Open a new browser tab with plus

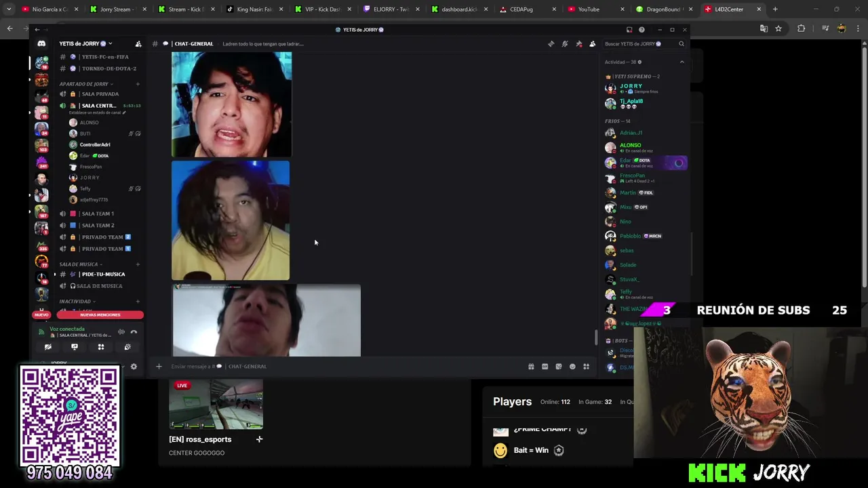[775, 9]
